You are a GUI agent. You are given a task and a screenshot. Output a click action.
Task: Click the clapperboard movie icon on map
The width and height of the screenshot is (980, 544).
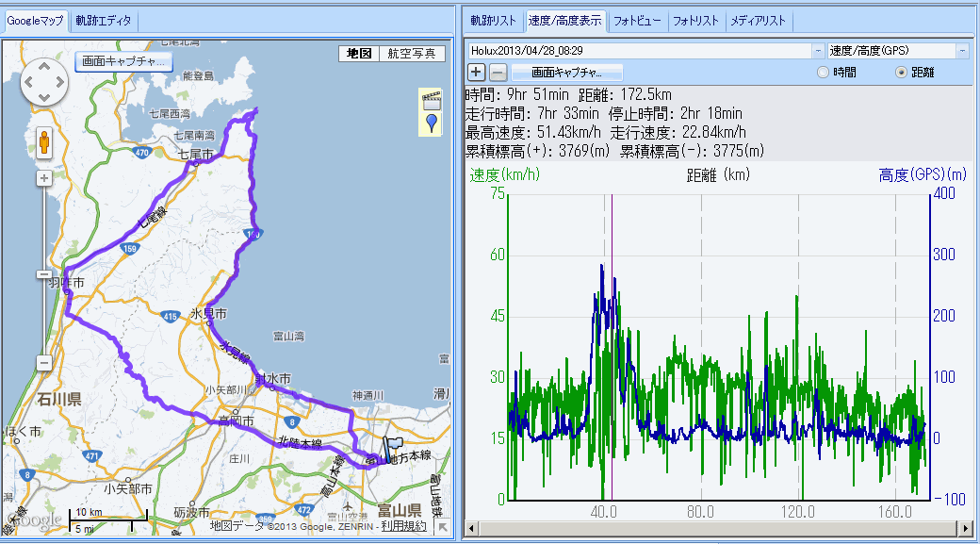(x=432, y=99)
